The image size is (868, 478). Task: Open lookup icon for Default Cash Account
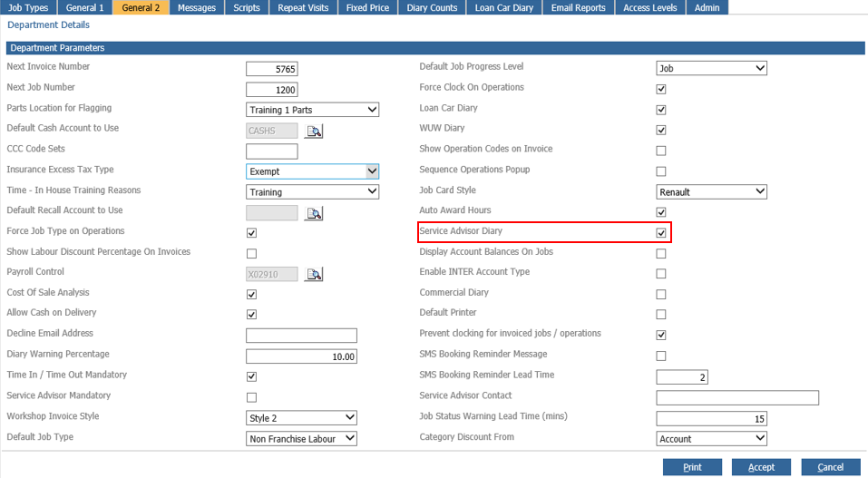[314, 131]
